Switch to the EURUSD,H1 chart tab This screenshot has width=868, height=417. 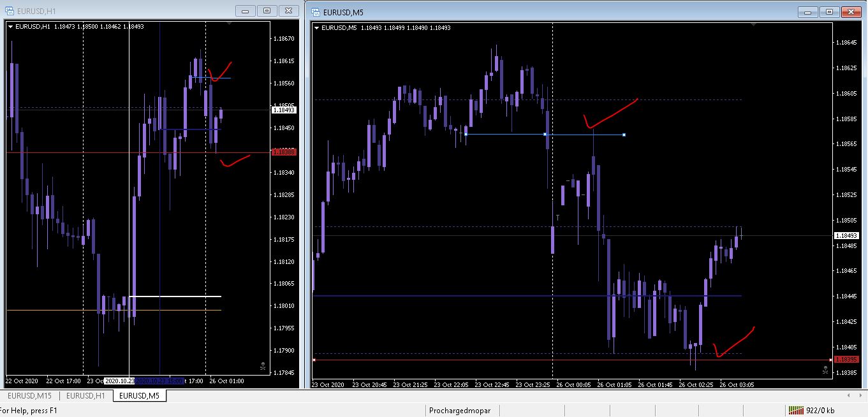point(85,396)
